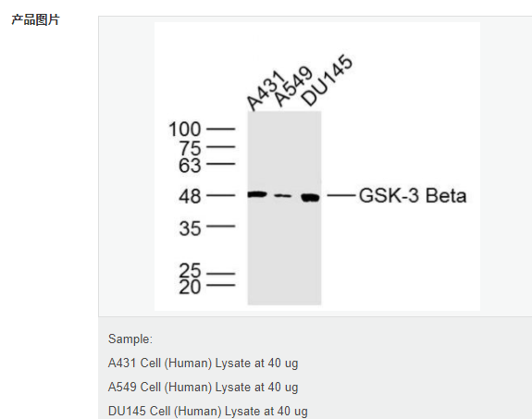Click the A431 Cell Lysate description line
The width and height of the screenshot is (532, 419).
[204, 363]
